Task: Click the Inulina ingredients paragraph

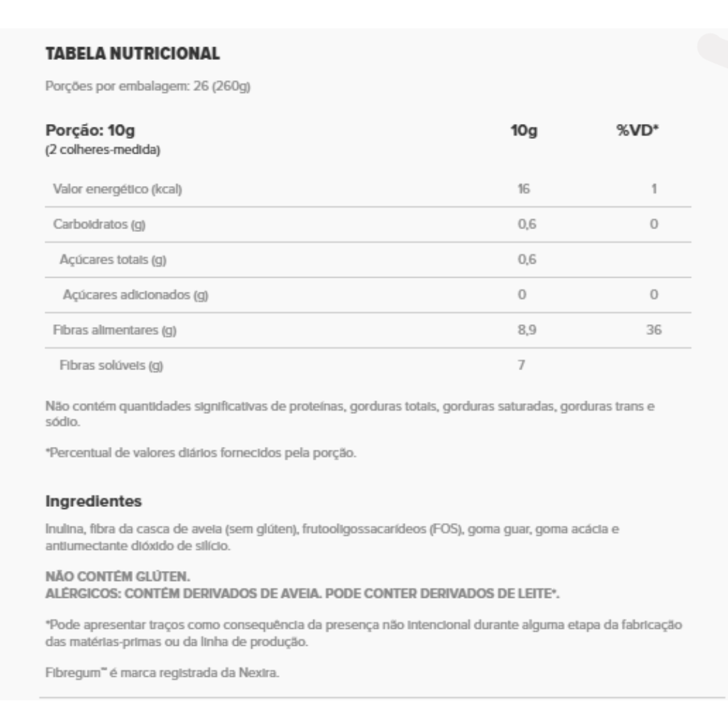Action: (332, 537)
